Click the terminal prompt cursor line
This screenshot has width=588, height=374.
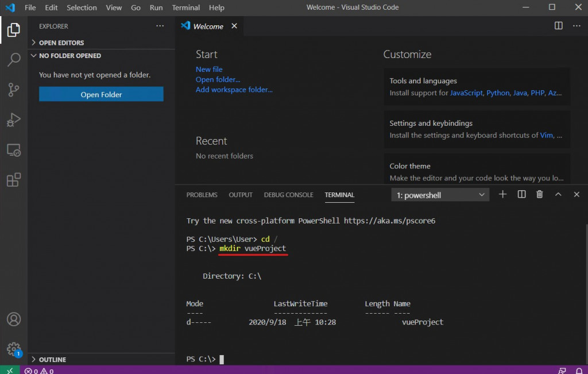click(x=205, y=359)
